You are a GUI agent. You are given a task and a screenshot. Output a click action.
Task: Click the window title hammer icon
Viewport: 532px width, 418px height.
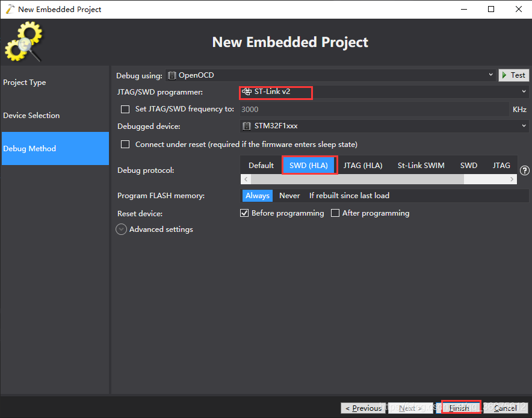(10, 9)
